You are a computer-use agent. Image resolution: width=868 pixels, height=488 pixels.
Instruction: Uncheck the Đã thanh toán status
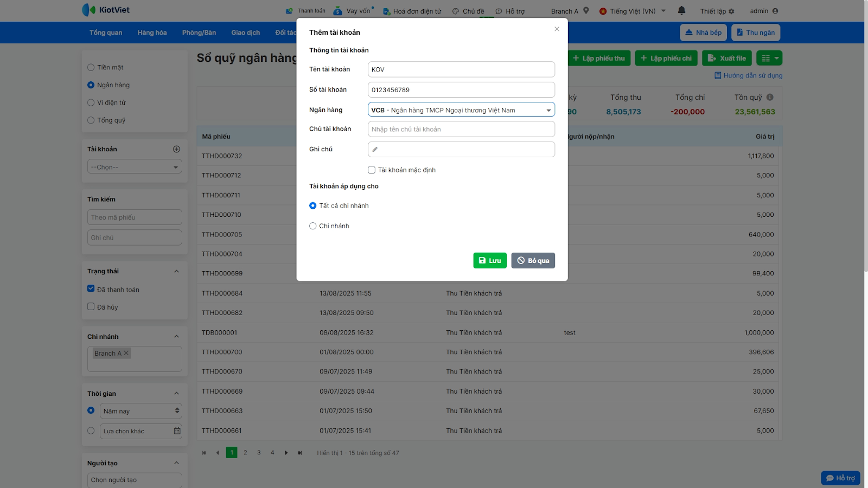click(x=91, y=289)
